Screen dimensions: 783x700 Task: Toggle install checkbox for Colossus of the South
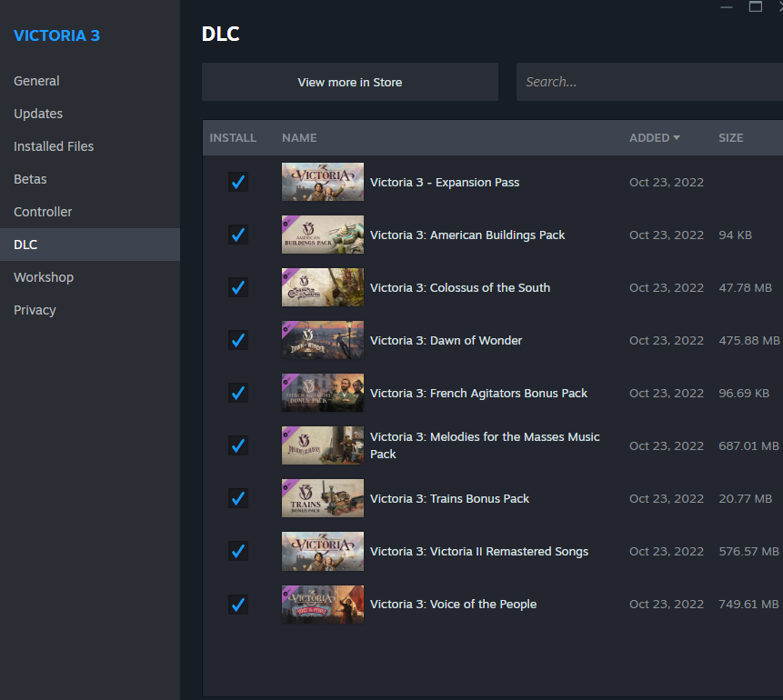tap(238, 287)
